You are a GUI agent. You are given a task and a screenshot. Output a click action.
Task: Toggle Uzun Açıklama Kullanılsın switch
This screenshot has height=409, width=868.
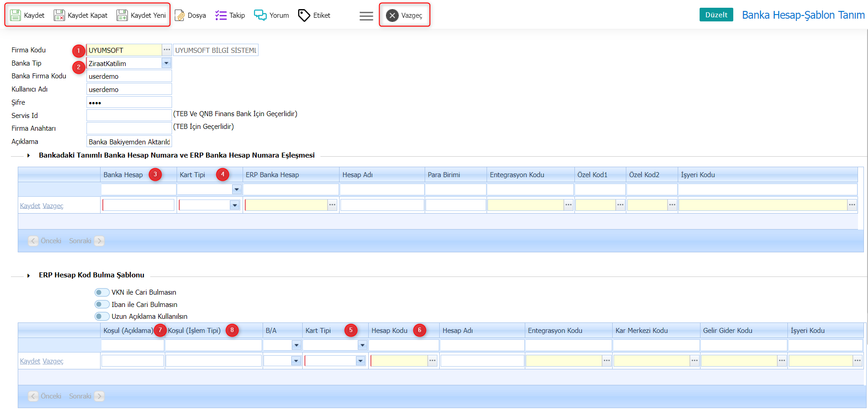pyautogui.click(x=102, y=316)
